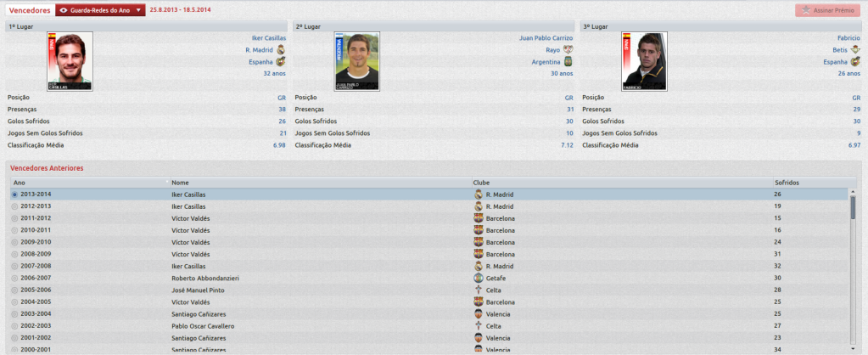
Task: Select the 2012-2013 season radio button
Action: click(x=14, y=206)
